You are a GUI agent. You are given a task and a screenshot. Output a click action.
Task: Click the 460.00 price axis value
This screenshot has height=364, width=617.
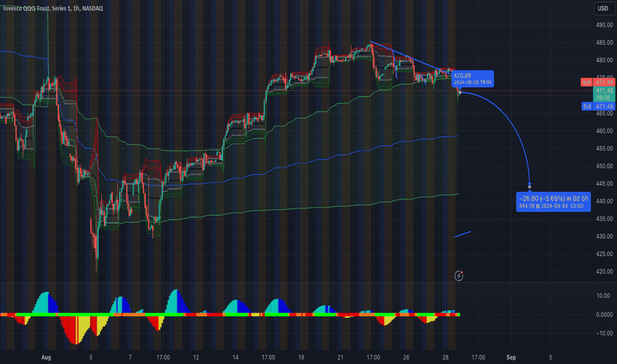pos(604,130)
